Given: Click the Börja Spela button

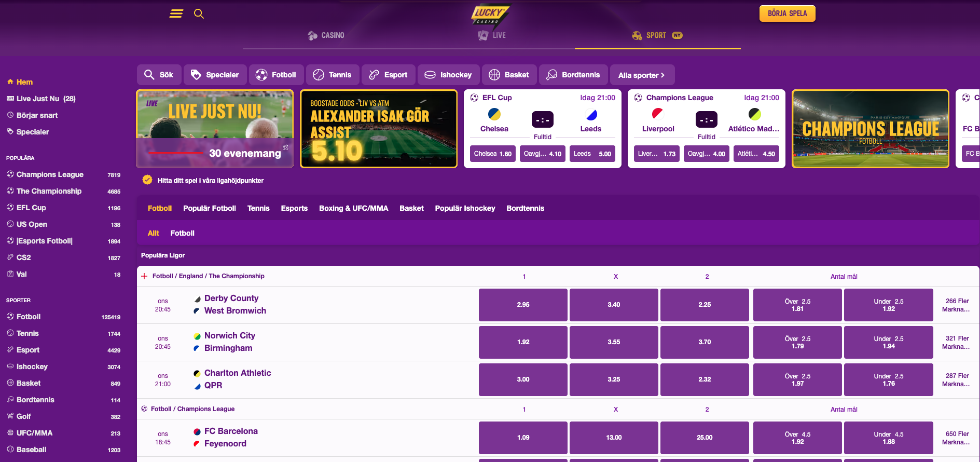Looking at the screenshot, I should coord(787,13).
